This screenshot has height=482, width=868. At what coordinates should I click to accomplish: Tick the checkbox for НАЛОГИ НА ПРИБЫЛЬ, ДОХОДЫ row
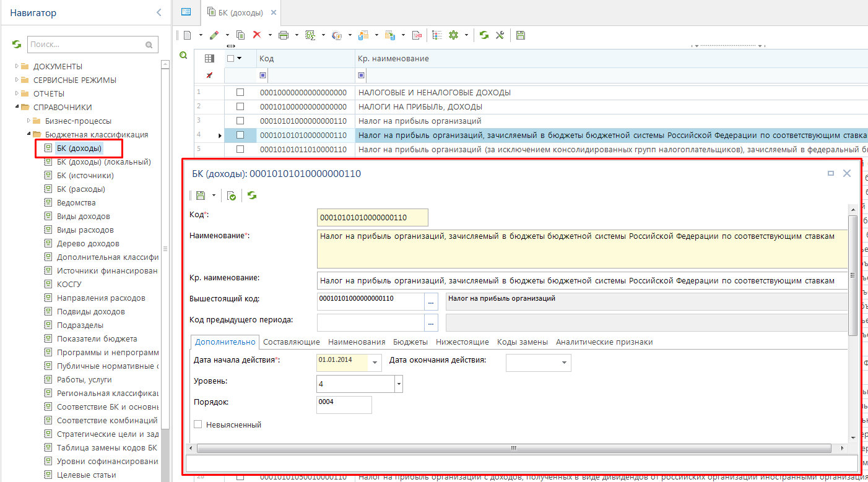[x=240, y=106]
